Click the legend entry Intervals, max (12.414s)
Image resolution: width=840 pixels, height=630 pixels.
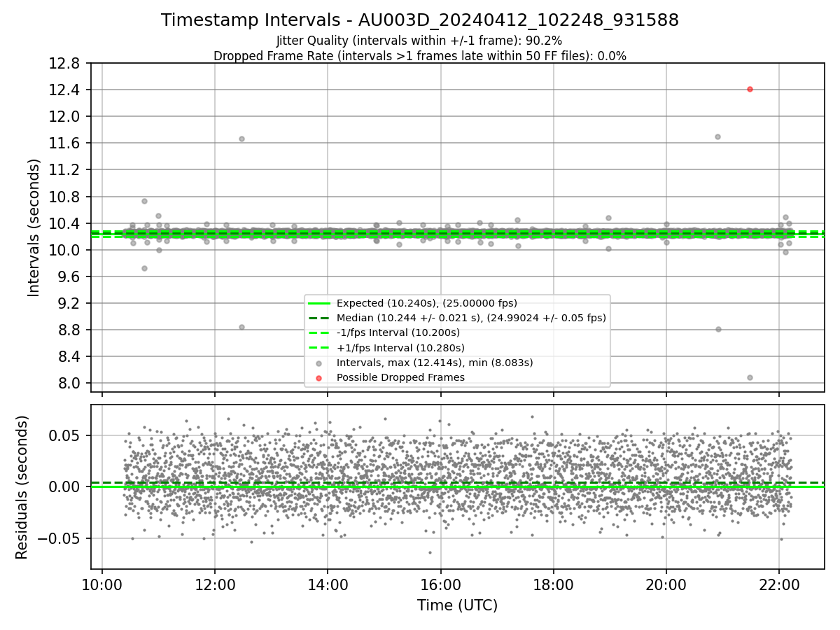[435, 363]
